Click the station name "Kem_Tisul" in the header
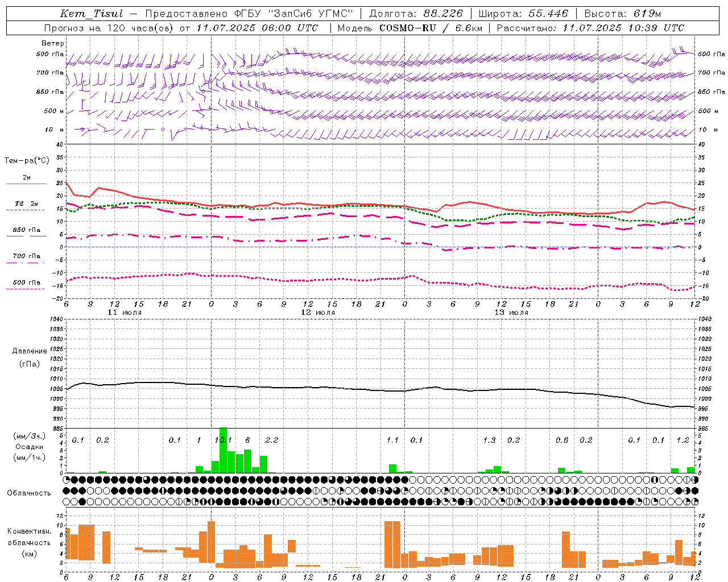The height and width of the screenshot is (582, 728). click(92, 14)
